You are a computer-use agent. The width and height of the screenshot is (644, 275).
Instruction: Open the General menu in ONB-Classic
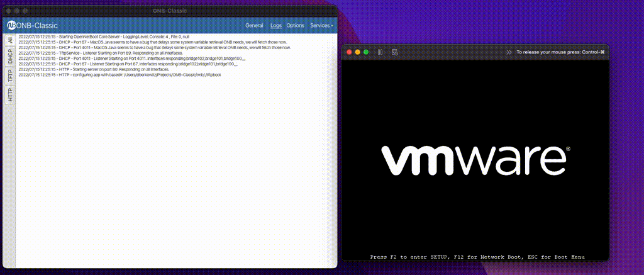pos(254,25)
